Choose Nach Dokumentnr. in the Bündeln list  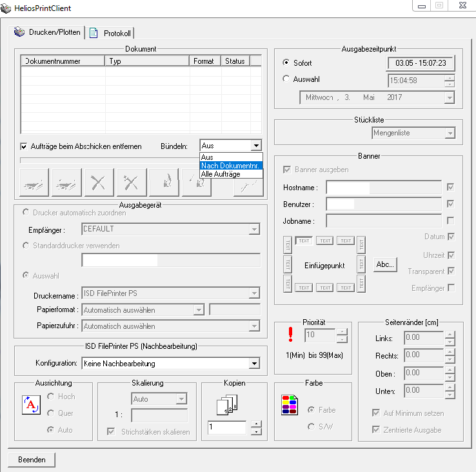click(231, 166)
